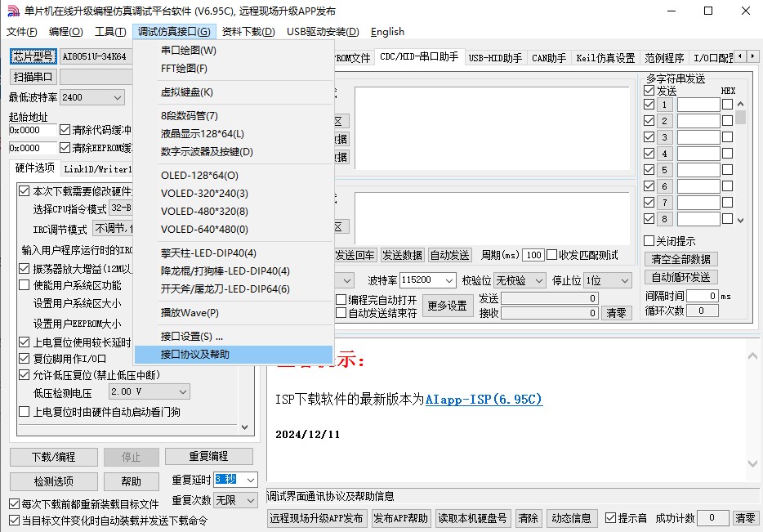Switch to USB-HID助手 tab
The height and width of the screenshot is (532, 763).
[x=495, y=58]
